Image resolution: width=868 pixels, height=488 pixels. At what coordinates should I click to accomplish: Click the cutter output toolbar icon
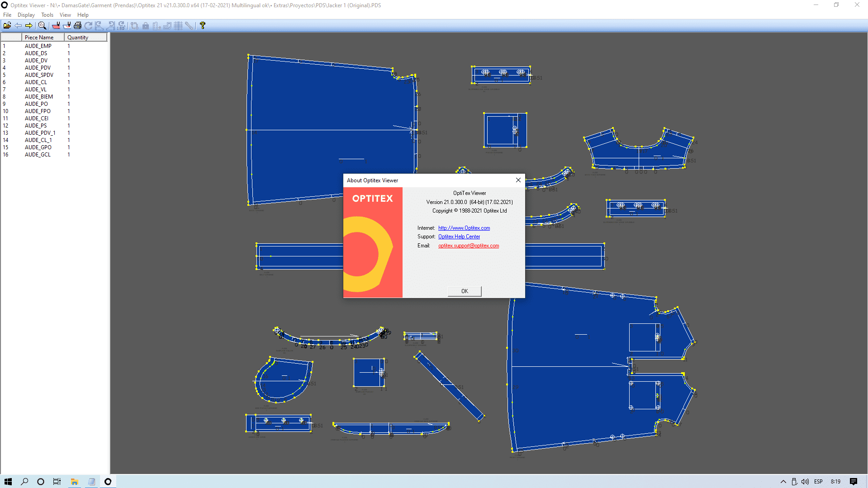(67, 26)
